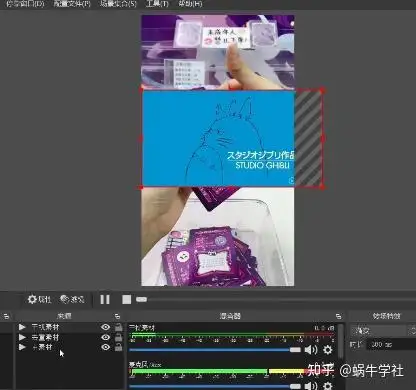The width and height of the screenshot is (416, 390).
Task: Select the 主素材 source row
Action: 70,347
